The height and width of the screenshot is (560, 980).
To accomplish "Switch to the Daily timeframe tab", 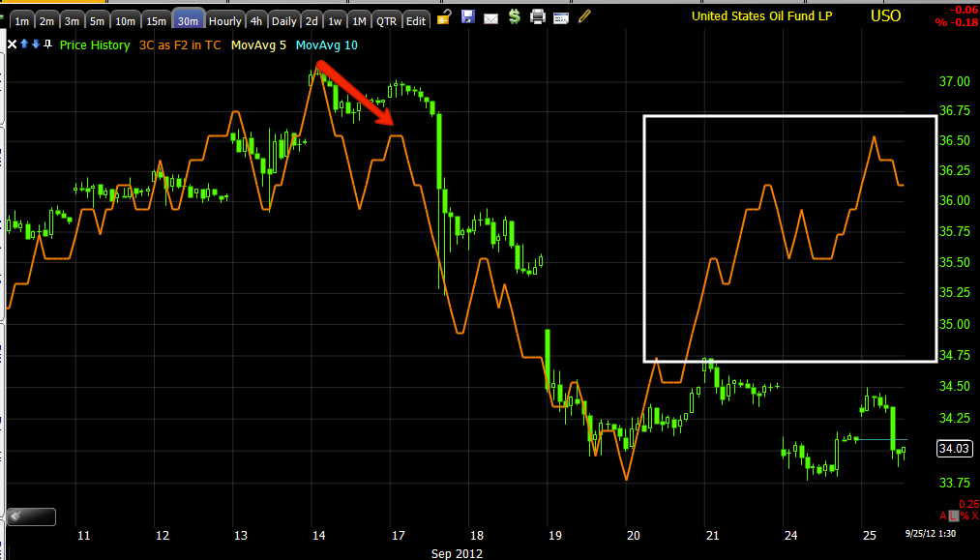I will [284, 20].
